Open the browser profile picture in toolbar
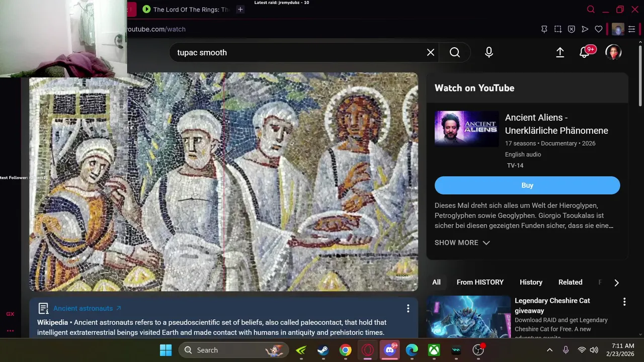The height and width of the screenshot is (362, 644). point(618,29)
